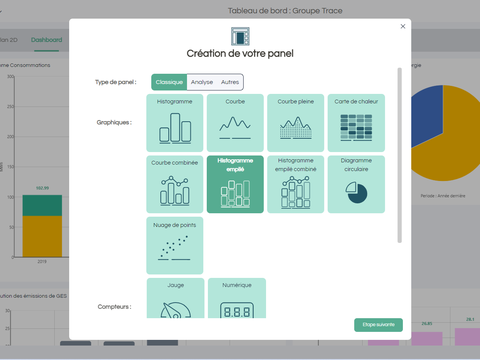Select the Histogramme chart icon
Viewport: 480px width, 360px height.
[x=175, y=123]
